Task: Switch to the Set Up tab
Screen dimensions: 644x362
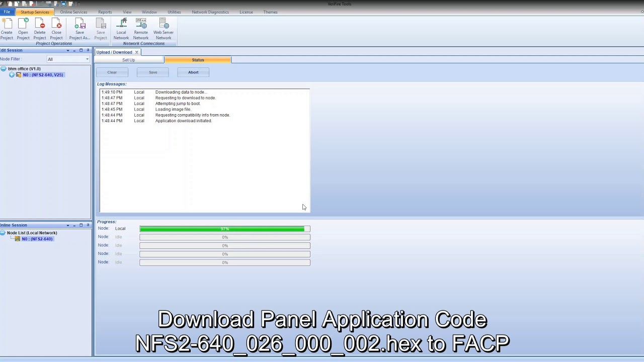Action: pos(128,60)
